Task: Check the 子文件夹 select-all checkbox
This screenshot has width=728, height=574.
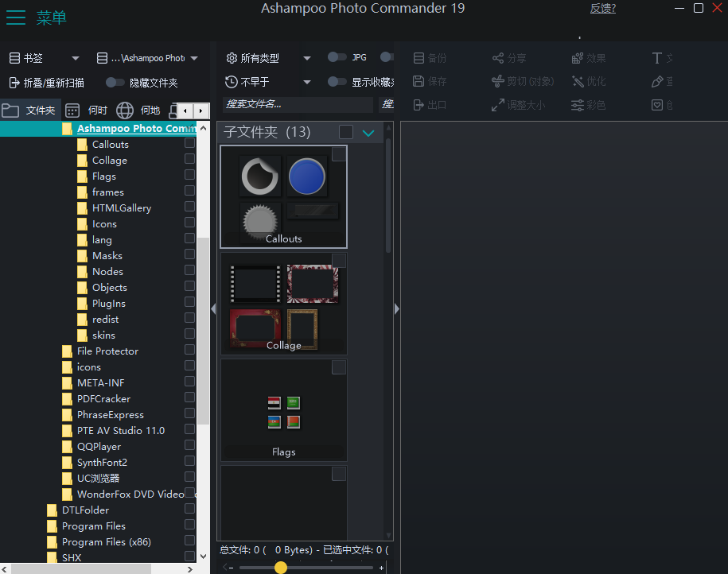Action: [x=346, y=132]
